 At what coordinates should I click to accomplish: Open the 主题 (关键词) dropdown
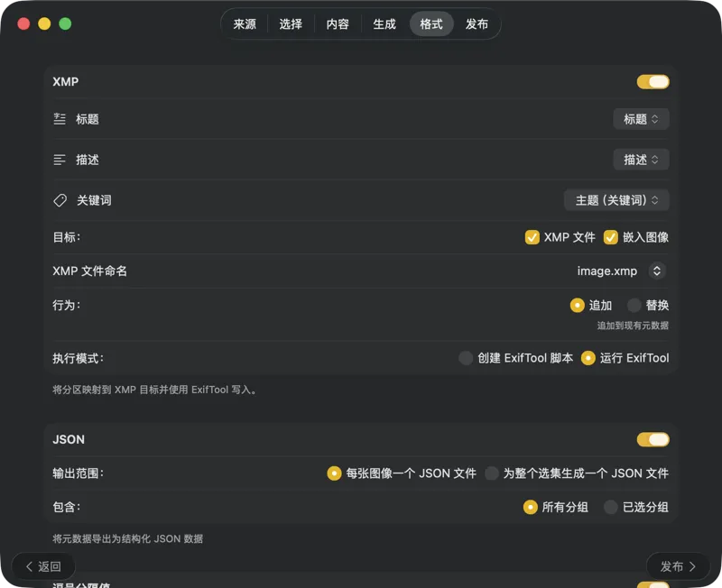coord(615,200)
